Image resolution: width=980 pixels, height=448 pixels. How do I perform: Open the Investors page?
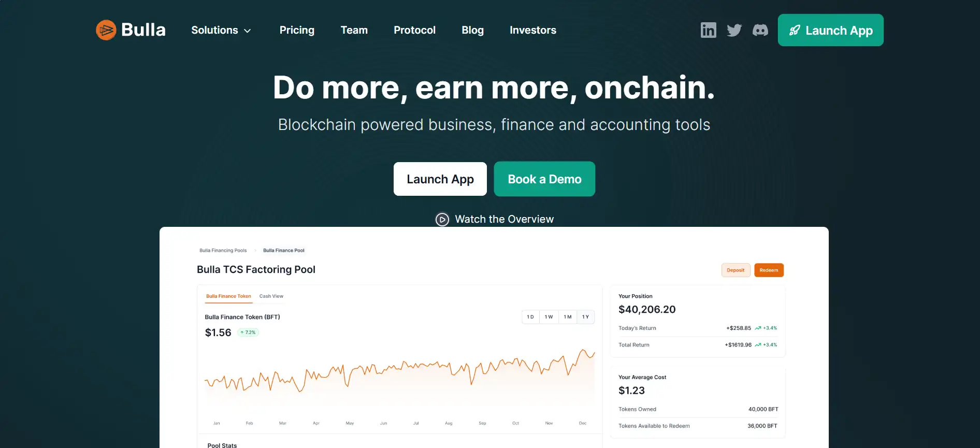(532, 30)
